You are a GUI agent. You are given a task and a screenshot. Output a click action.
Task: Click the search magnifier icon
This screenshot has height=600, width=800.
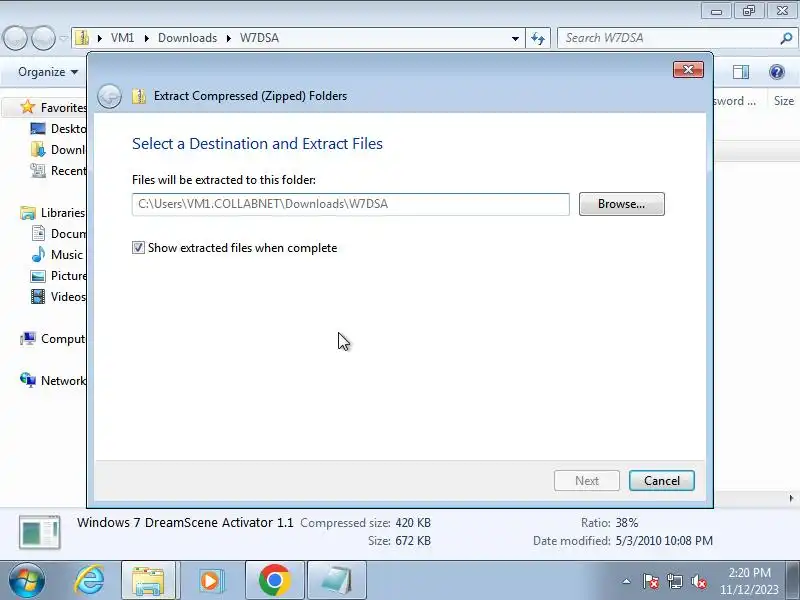pyautogui.click(x=786, y=38)
